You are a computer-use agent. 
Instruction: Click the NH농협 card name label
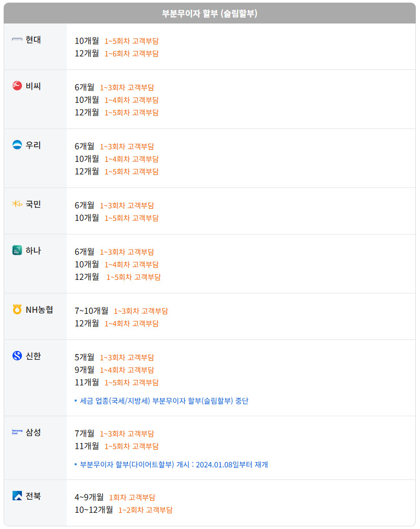tap(40, 310)
